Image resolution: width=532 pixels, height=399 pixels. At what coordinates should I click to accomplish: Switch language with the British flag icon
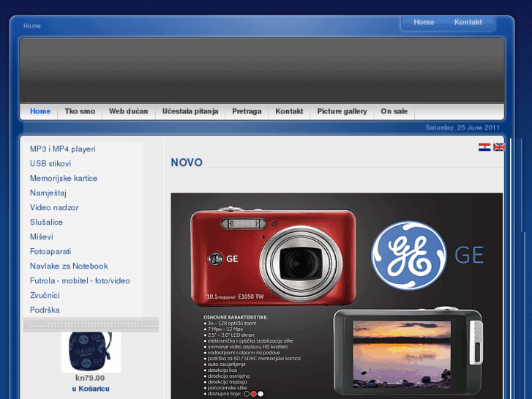point(499,146)
